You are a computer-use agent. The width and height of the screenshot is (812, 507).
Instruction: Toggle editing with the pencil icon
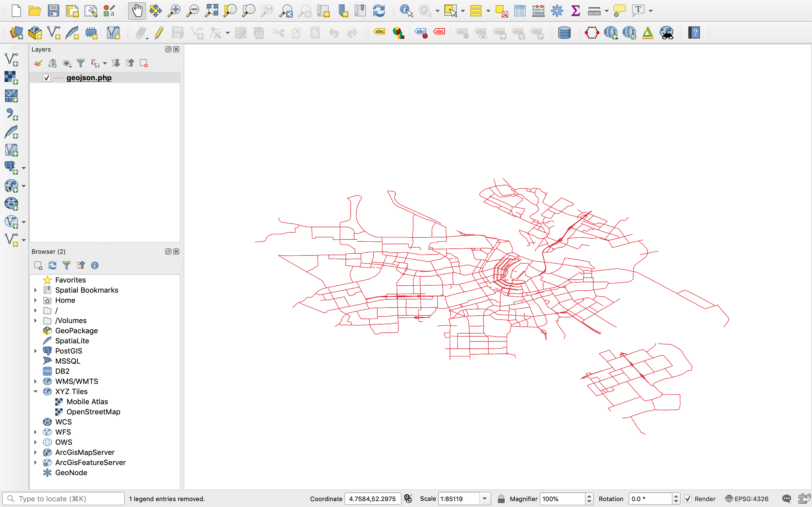click(159, 32)
